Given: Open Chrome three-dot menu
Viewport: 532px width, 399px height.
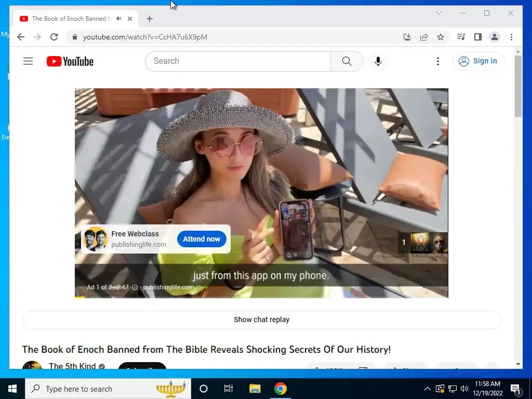Looking at the screenshot, I should (x=511, y=37).
